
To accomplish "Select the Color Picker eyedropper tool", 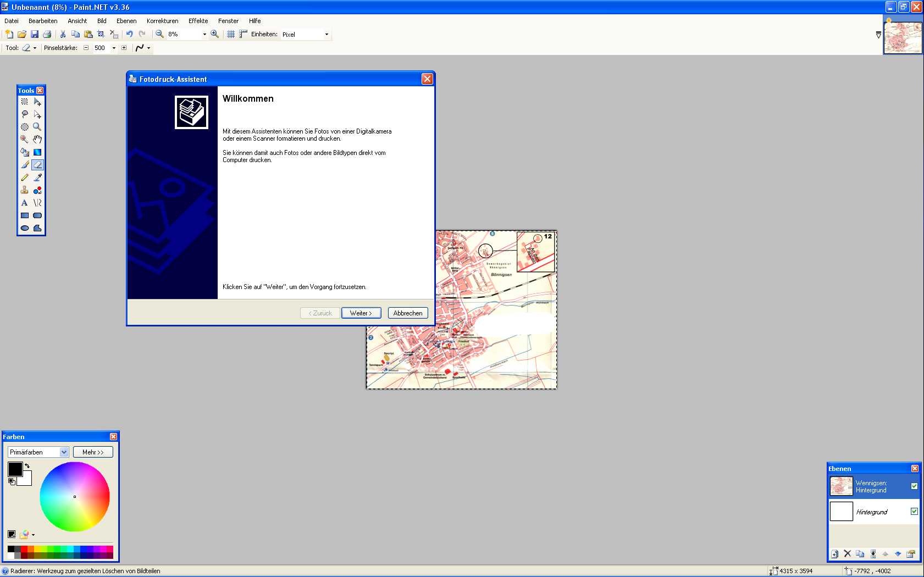I will pyautogui.click(x=37, y=177).
